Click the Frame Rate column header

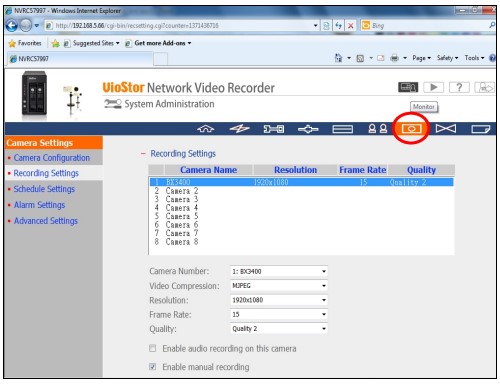click(x=363, y=170)
